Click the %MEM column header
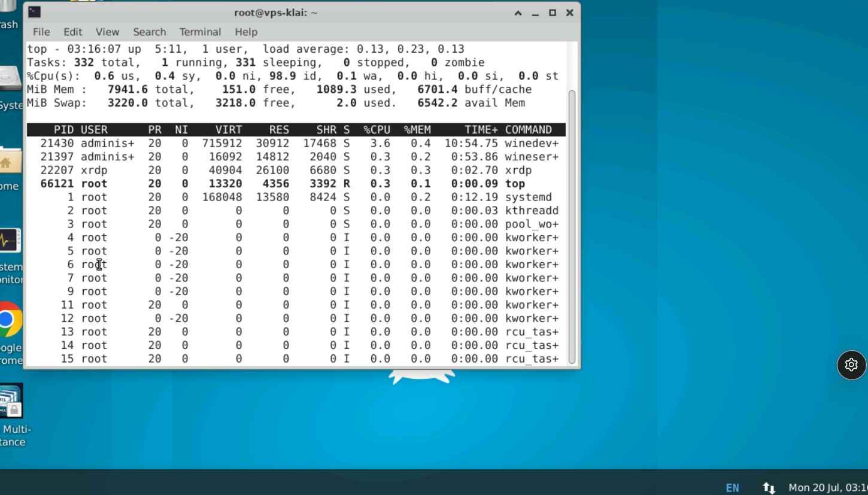The width and height of the screenshot is (868, 495). point(417,130)
